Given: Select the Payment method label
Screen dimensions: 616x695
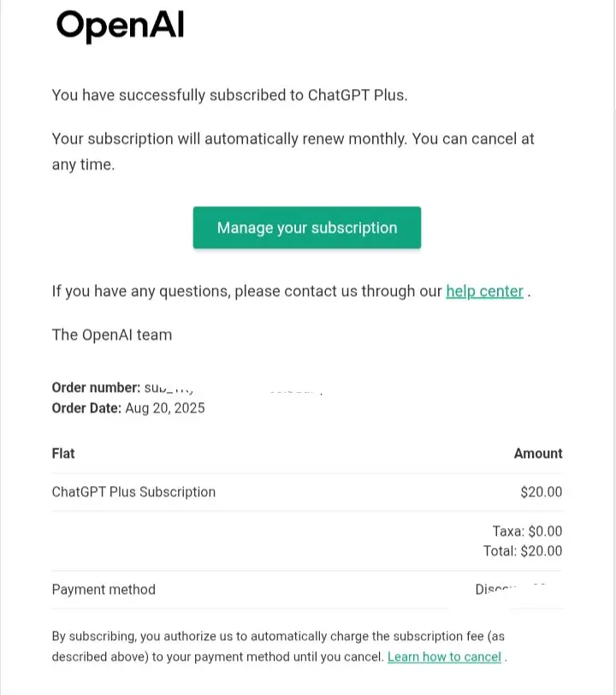Looking at the screenshot, I should click(104, 590).
